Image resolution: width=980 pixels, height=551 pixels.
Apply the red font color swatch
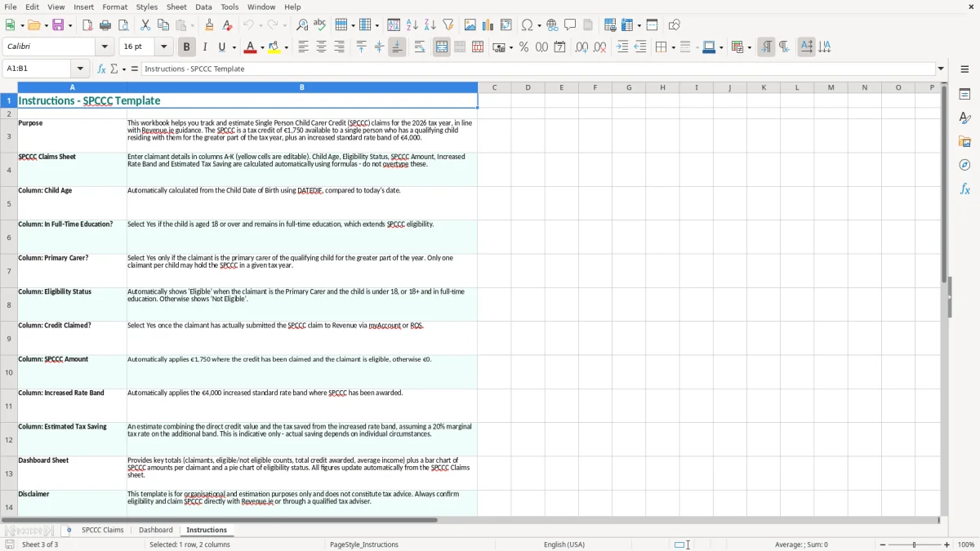coord(250,47)
